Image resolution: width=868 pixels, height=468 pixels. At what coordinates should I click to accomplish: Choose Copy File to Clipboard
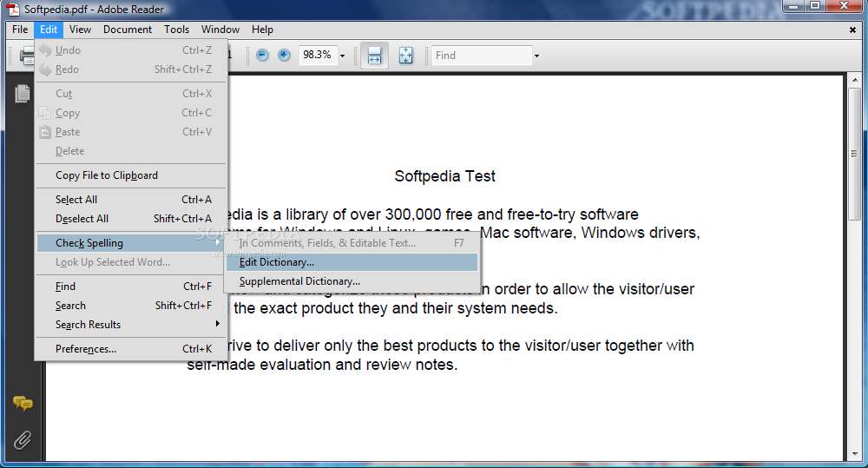coord(131,175)
